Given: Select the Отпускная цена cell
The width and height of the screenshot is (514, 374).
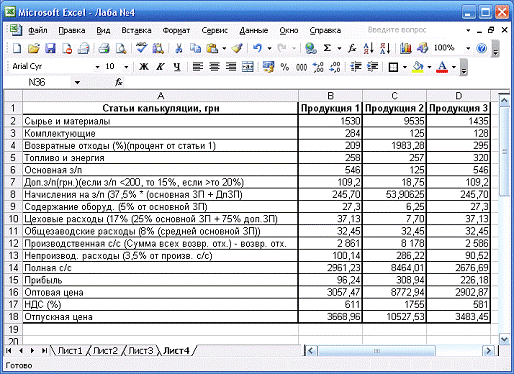Looking at the screenshot, I should (160, 317).
